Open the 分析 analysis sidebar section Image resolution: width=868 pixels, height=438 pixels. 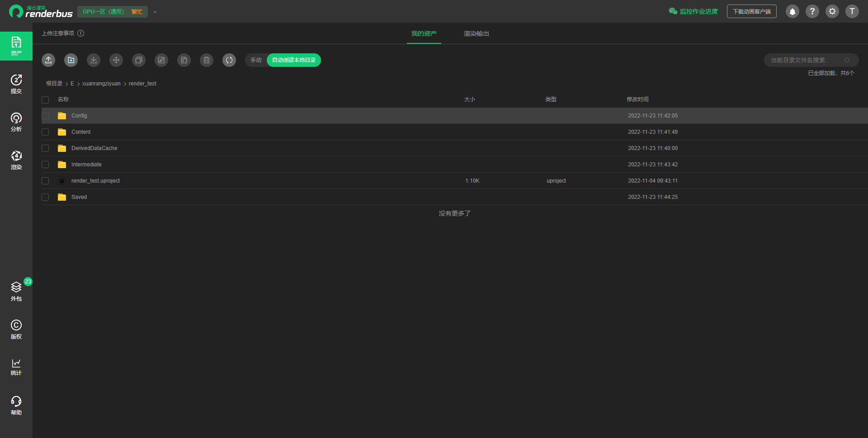click(16, 122)
